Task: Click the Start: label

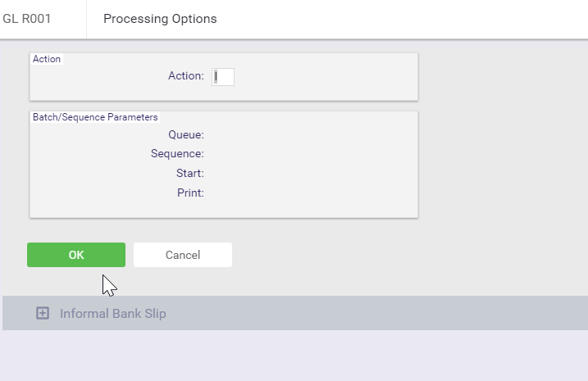Action: (x=190, y=174)
